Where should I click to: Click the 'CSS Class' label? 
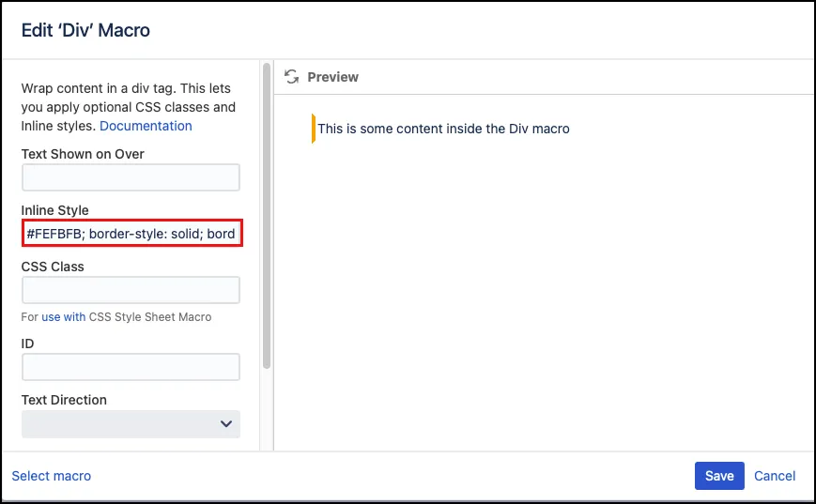coord(53,267)
